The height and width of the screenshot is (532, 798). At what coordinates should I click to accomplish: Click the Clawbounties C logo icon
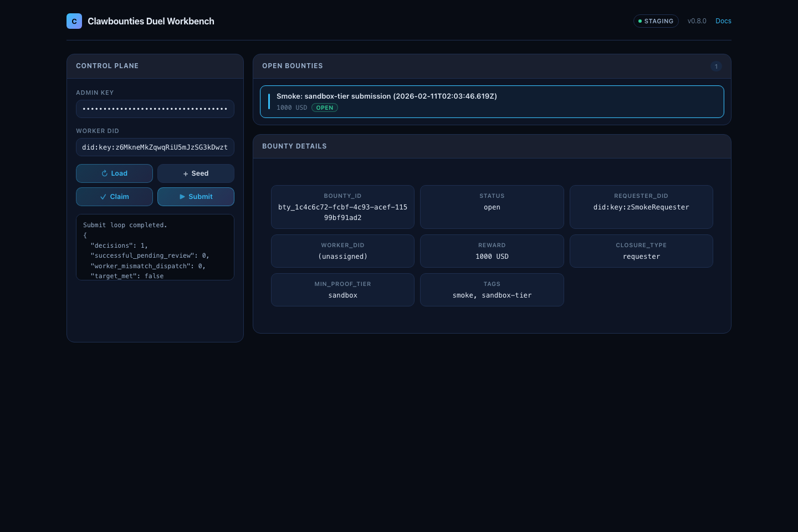74,21
